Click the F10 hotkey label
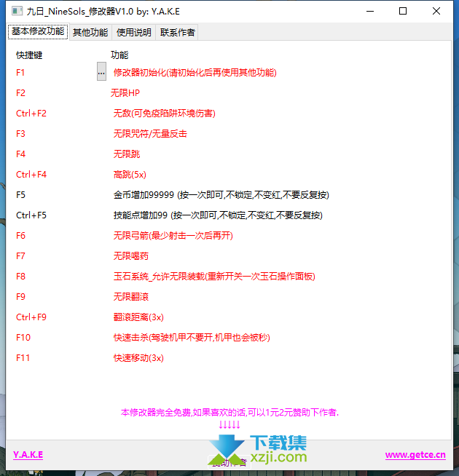This screenshot has width=459, height=476. click(23, 338)
